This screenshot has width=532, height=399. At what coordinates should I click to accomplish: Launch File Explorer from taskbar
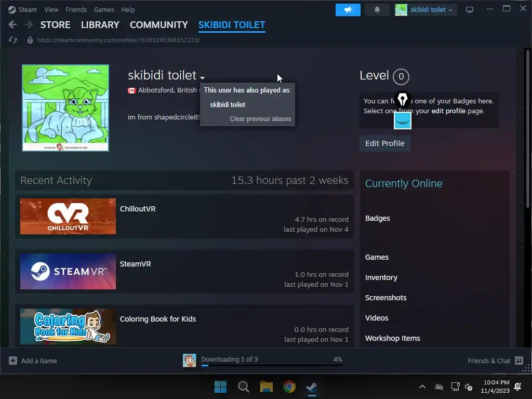coord(267,387)
